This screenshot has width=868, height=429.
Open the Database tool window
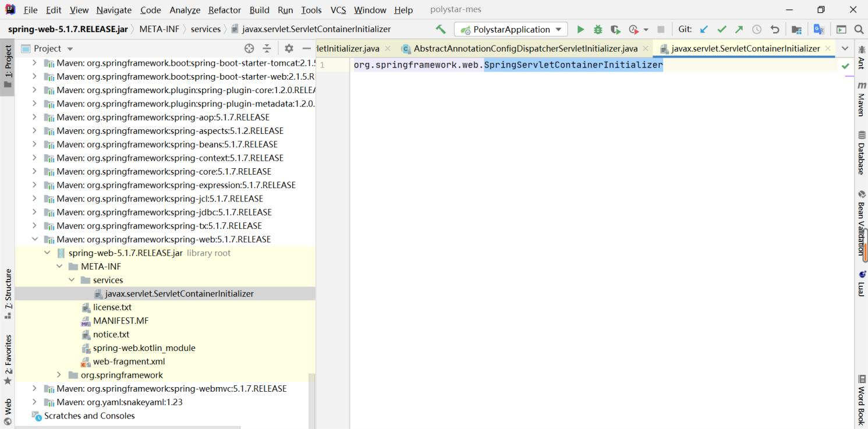pos(861,153)
